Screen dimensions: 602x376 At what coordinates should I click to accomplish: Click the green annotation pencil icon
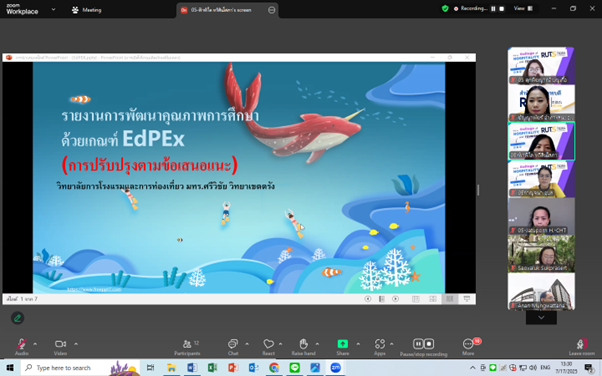point(17,318)
